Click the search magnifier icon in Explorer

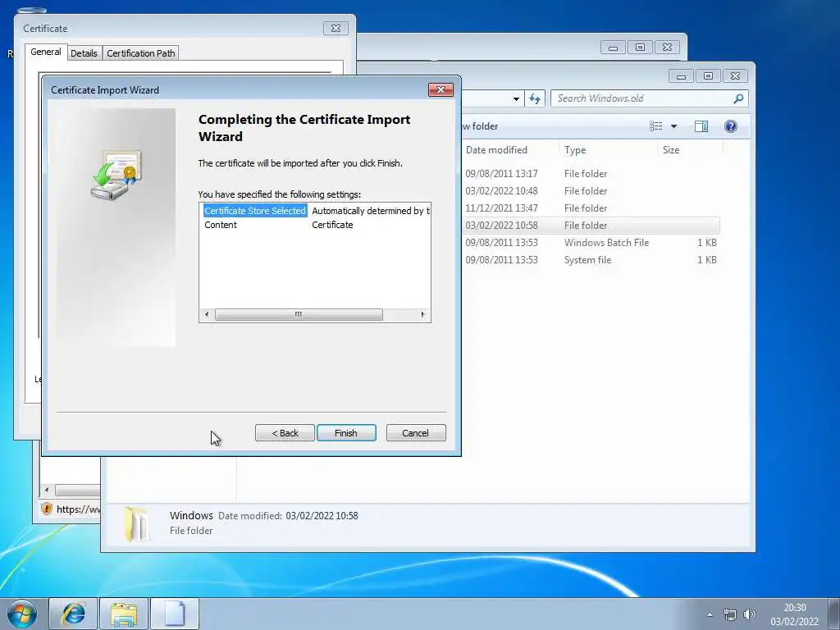[739, 98]
